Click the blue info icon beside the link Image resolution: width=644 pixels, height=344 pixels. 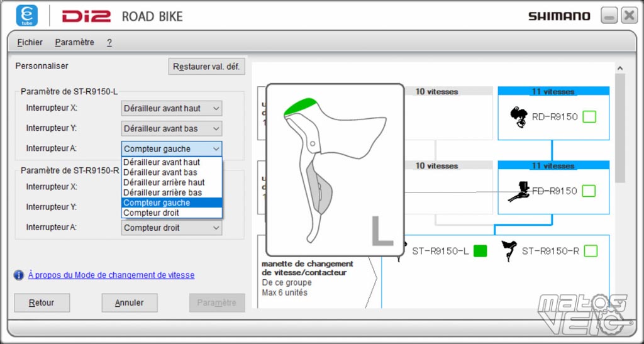click(19, 275)
